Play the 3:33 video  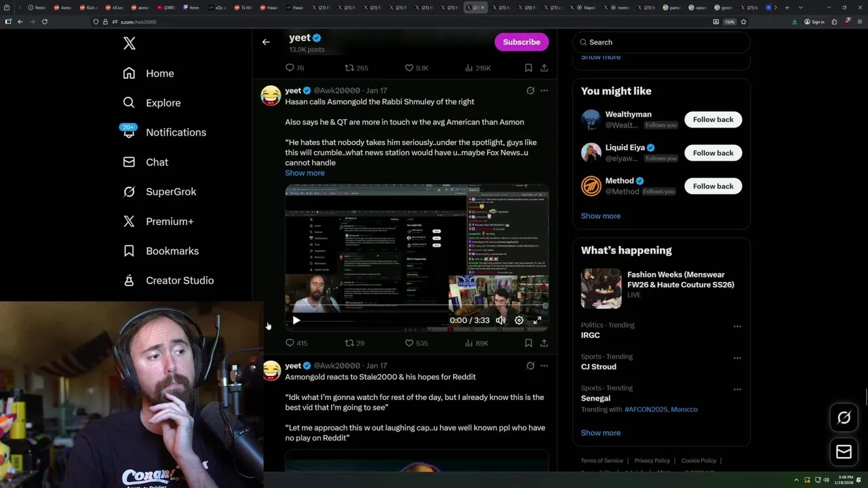click(x=296, y=320)
